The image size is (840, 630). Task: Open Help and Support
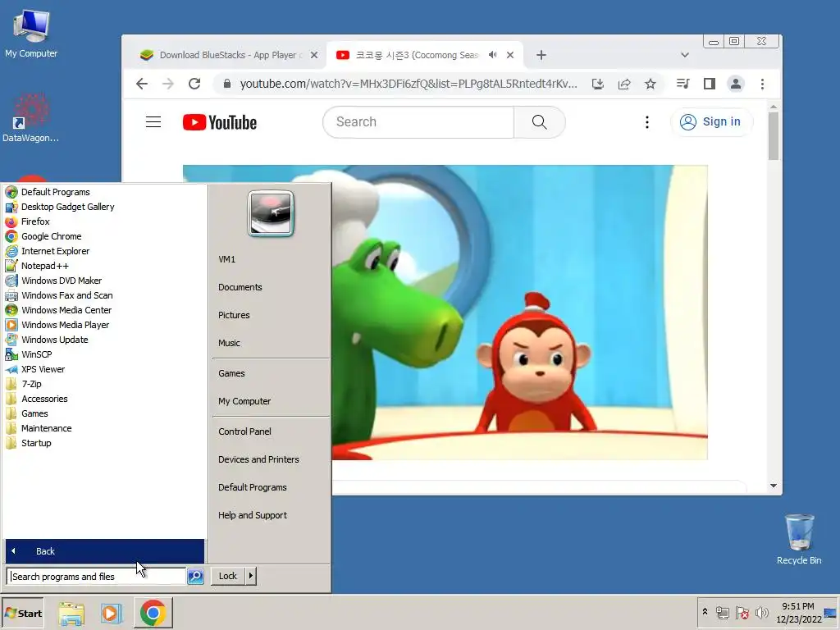click(x=253, y=515)
